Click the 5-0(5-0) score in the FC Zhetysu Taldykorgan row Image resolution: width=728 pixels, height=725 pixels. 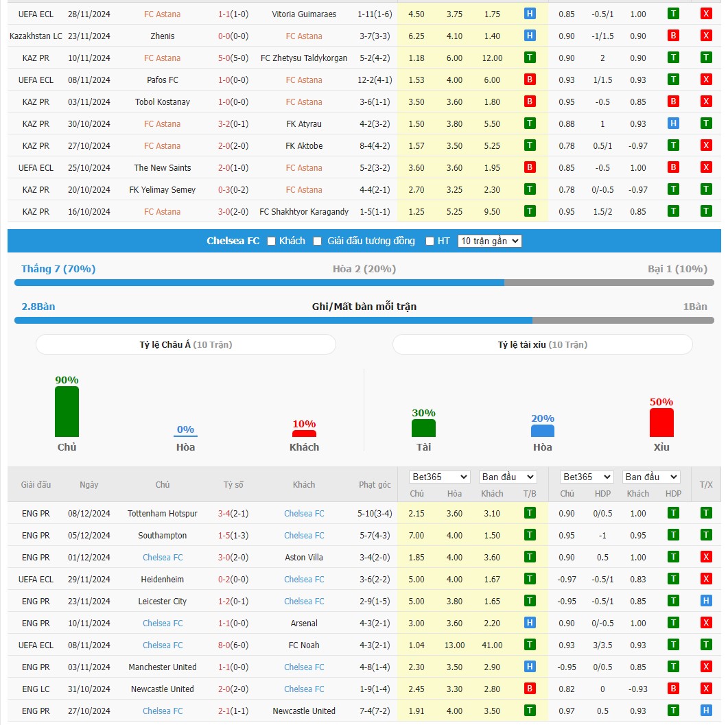click(233, 58)
